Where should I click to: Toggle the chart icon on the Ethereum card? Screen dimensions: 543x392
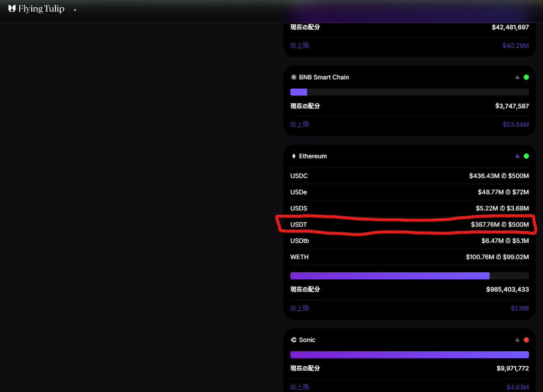[517, 156]
